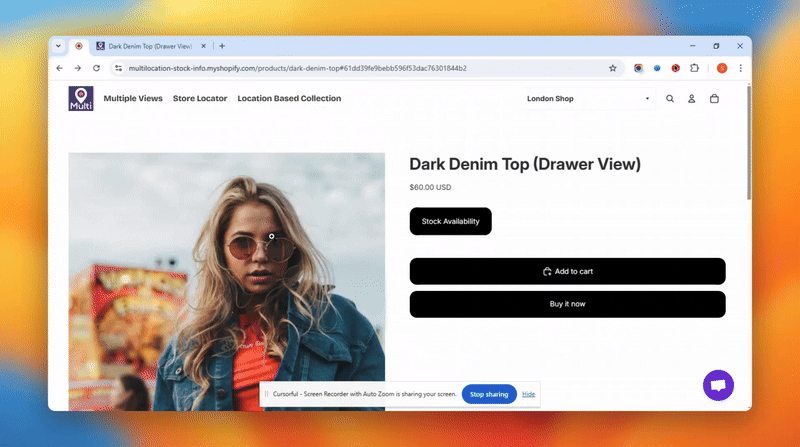800x447 pixels.
Task: Open the Location Based Collection menu
Action: 289,98
